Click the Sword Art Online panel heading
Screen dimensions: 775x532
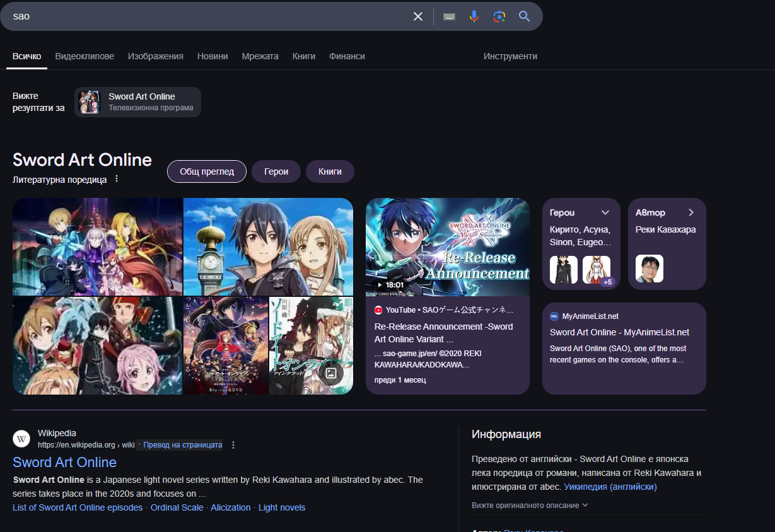[82, 159]
